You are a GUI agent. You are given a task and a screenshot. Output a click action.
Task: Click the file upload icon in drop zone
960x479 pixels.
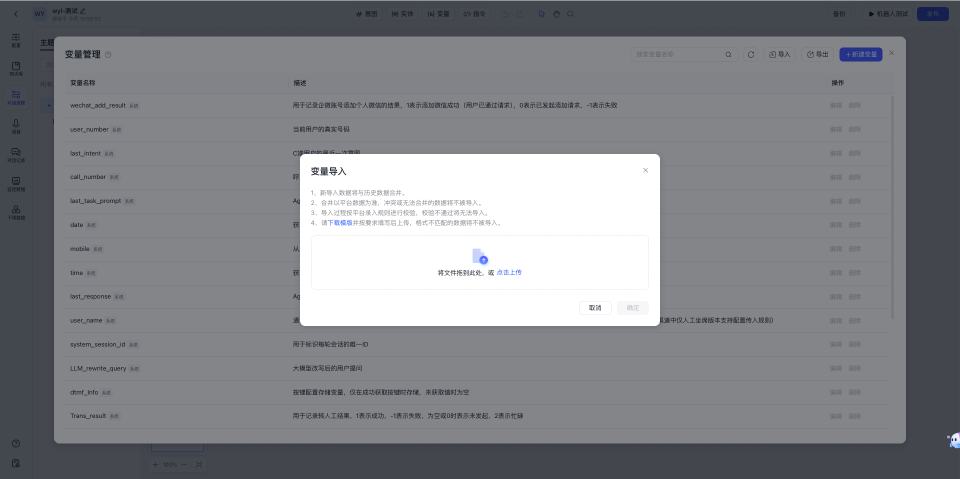pyautogui.click(x=480, y=257)
